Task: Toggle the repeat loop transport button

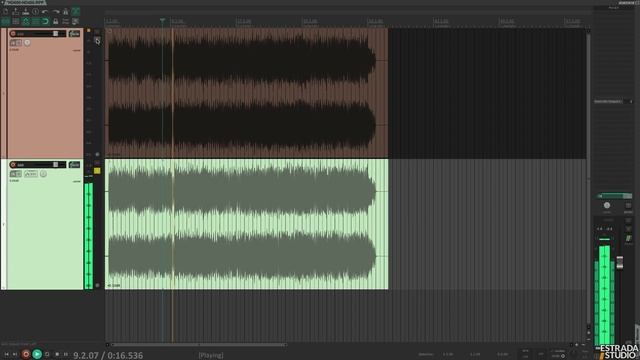Action: pyautogui.click(x=47, y=354)
